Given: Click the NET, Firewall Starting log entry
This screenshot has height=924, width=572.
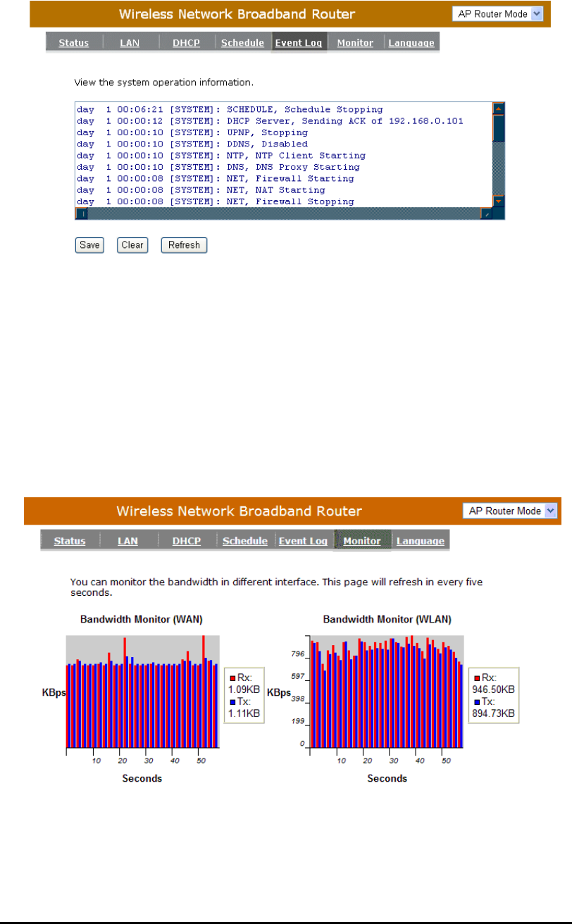Looking at the screenshot, I should click(x=216, y=179).
